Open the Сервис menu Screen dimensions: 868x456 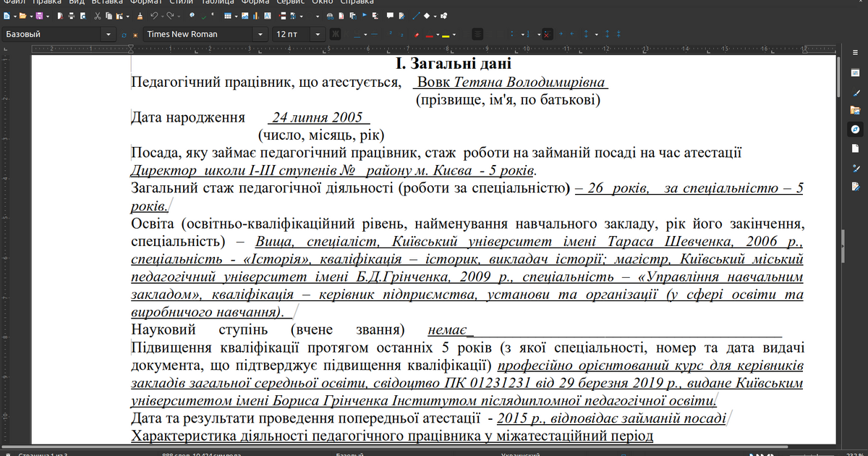[289, 2]
